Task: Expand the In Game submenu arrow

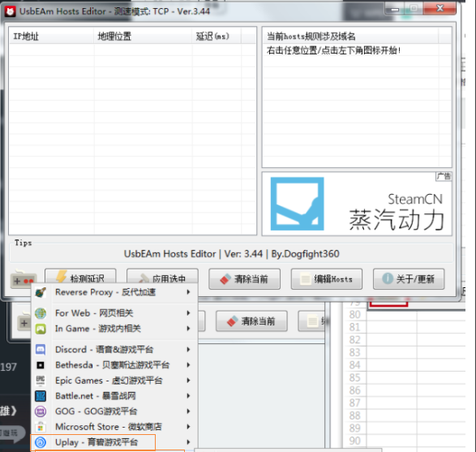Action: click(x=188, y=329)
